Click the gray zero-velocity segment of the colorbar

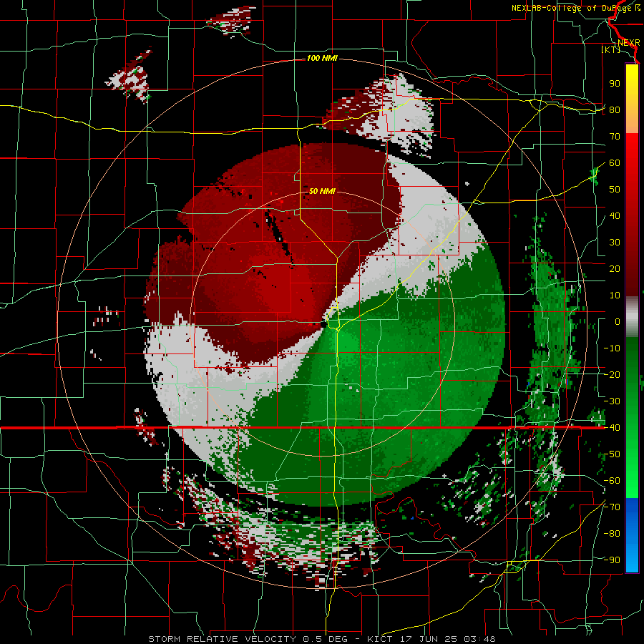[x=632, y=317]
